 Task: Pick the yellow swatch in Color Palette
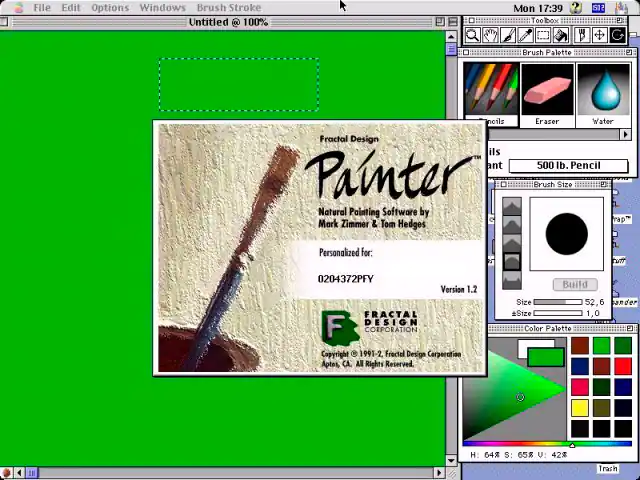click(x=580, y=408)
